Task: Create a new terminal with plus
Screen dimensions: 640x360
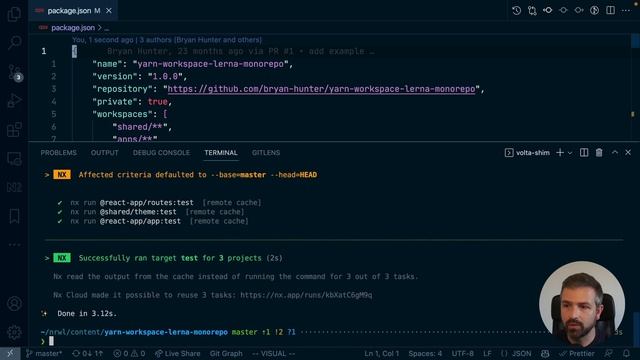Action: 560,153
